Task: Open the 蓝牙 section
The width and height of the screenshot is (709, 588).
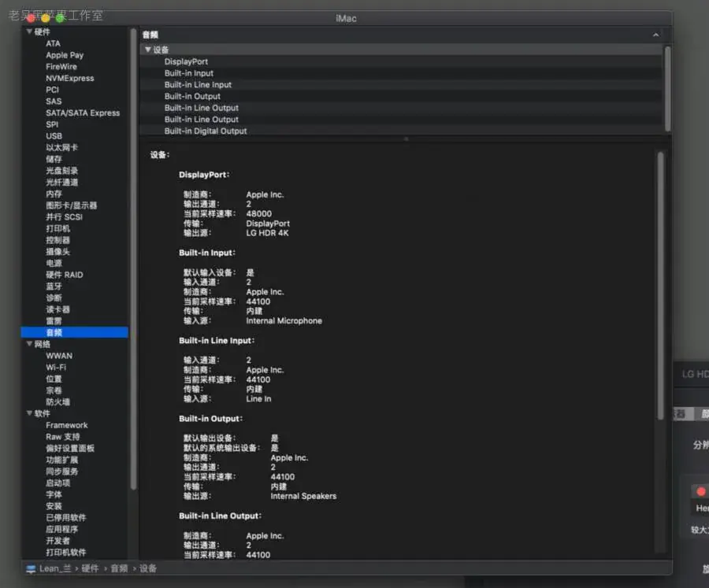Action: pyautogui.click(x=54, y=286)
